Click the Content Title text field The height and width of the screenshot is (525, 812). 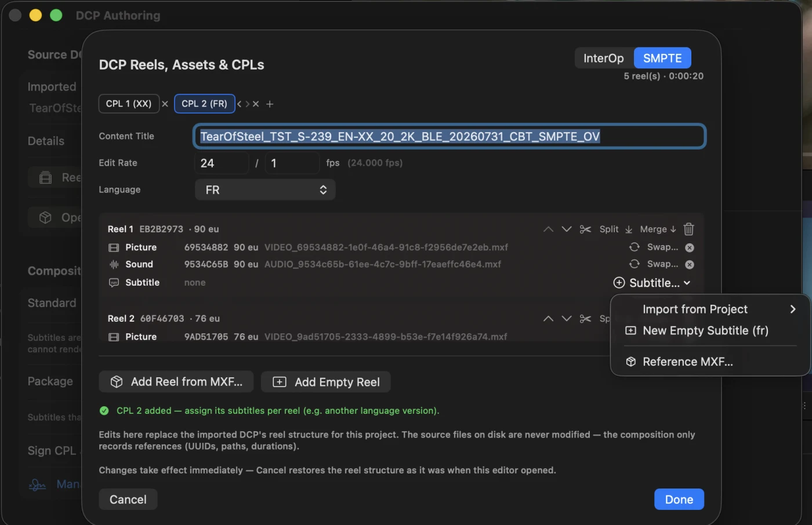point(449,136)
